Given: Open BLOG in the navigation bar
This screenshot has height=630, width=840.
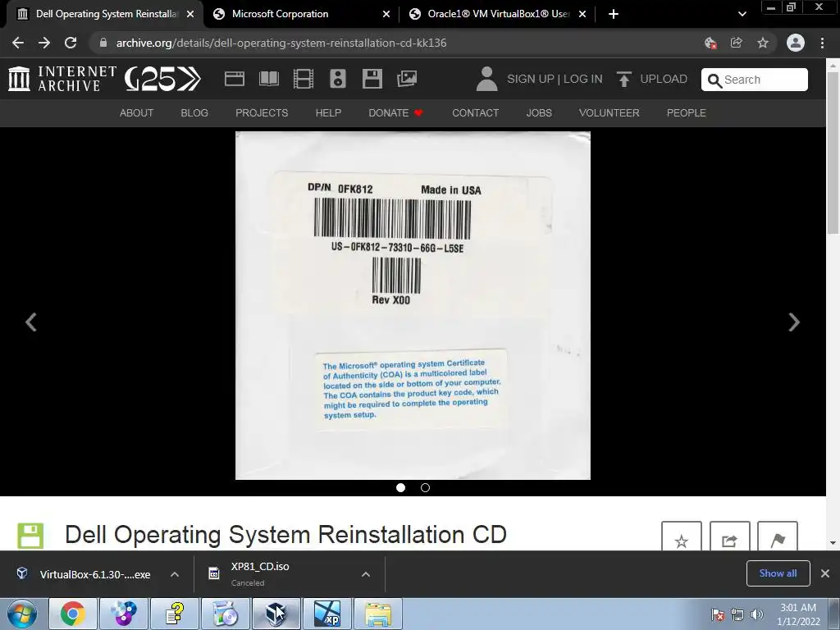Looking at the screenshot, I should coord(194,113).
